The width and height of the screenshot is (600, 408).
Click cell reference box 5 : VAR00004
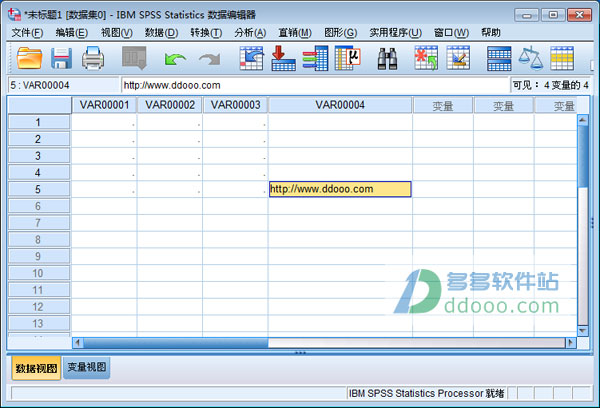pyautogui.click(x=64, y=85)
